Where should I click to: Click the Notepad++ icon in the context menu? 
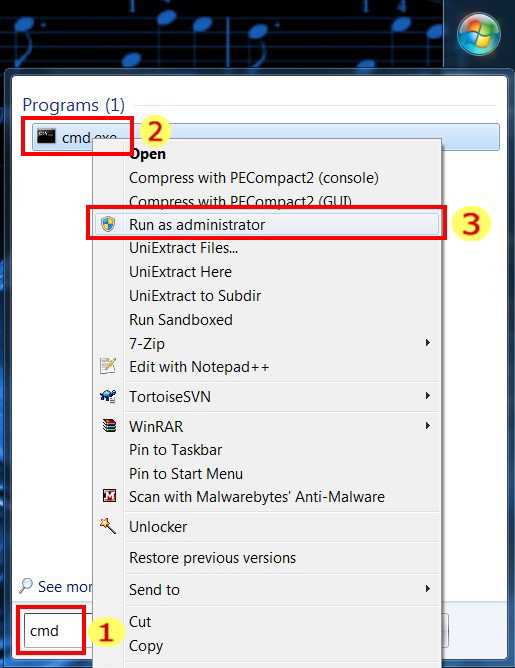pos(108,366)
